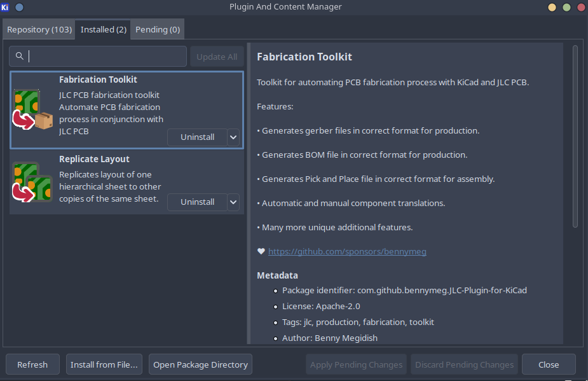Screen dimensions: 588x381
Task: Open the GitHub sponsors bennymeg link
Action: (347, 251)
